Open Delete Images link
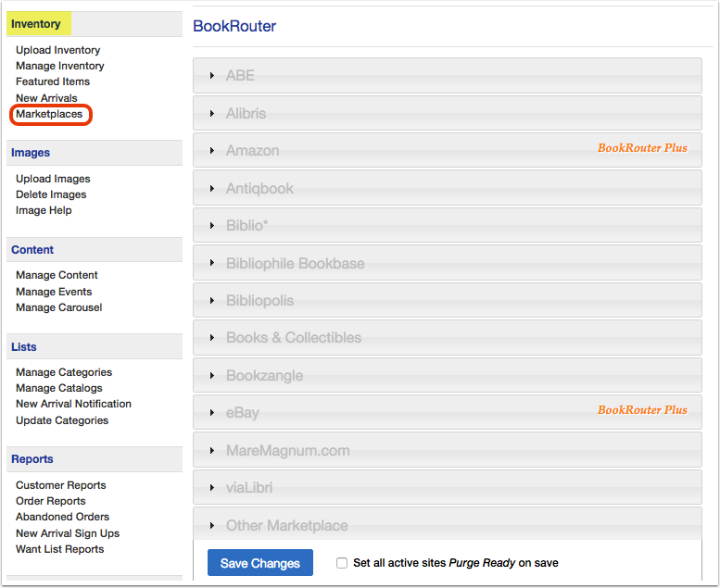The width and height of the screenshot is (720, 588). (51, 194)
